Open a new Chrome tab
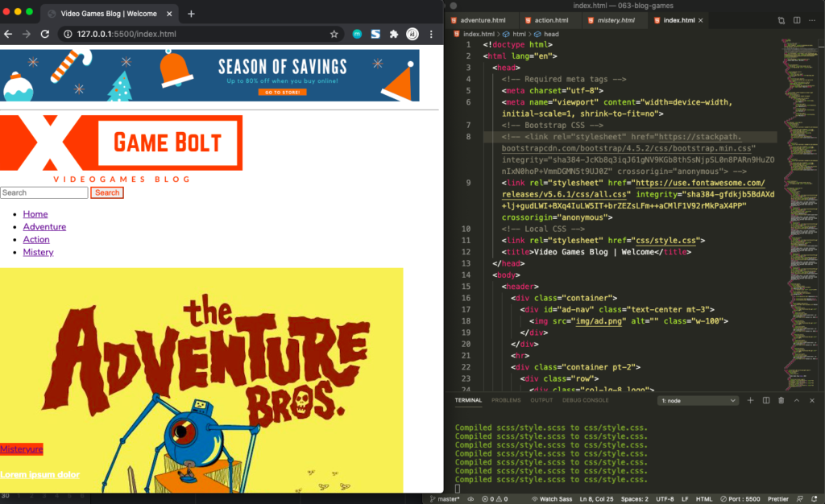 click(x=191, y=14)
